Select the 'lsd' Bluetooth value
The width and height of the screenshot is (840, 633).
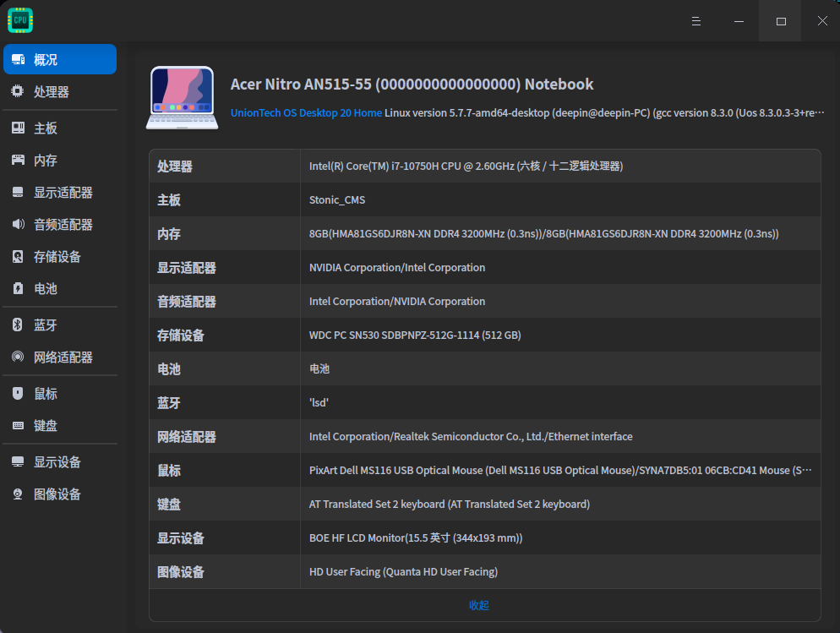319,402
